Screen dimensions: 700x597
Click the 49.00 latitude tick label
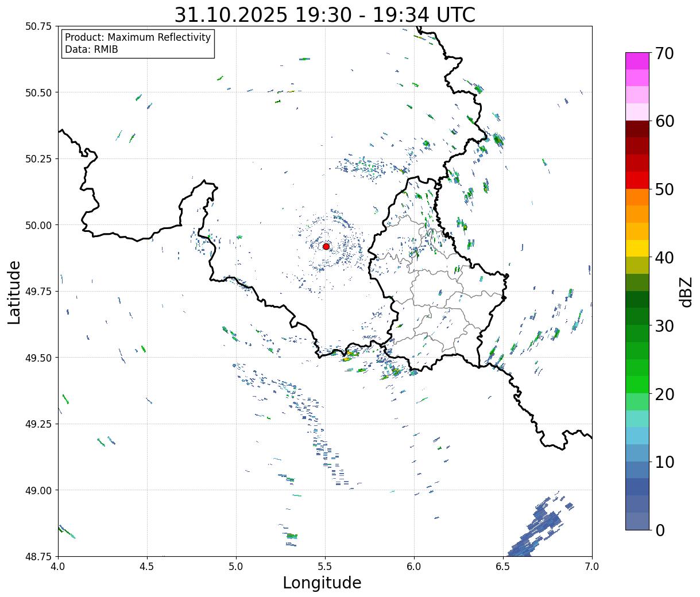click(38, 490)
